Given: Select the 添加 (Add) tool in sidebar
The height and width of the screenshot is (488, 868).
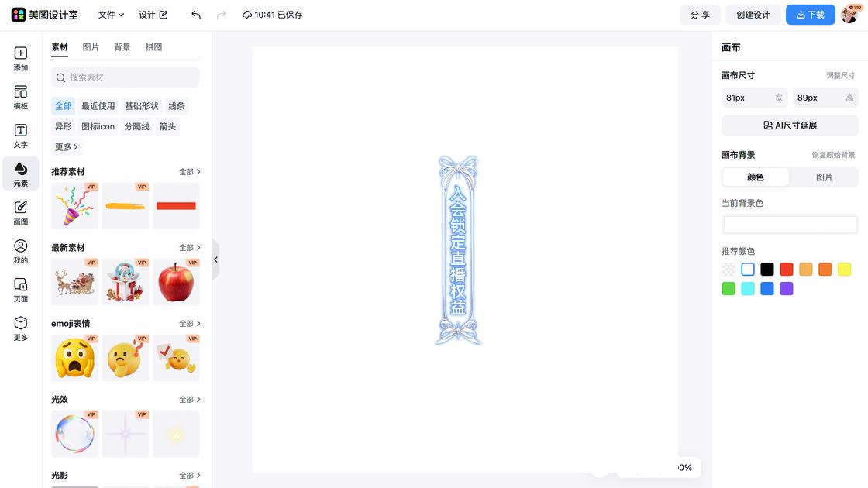Looking at the screenshot, I should [x=20, y=59].
